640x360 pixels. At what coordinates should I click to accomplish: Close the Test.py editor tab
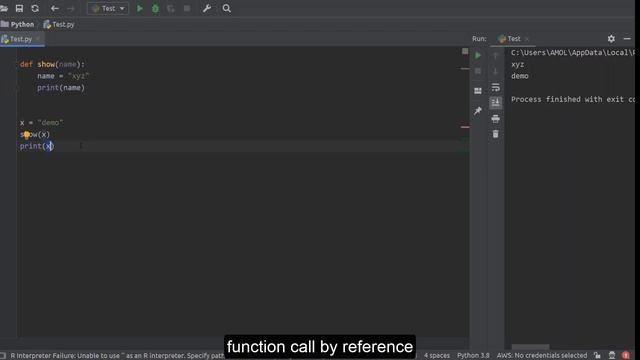point(38,39)
